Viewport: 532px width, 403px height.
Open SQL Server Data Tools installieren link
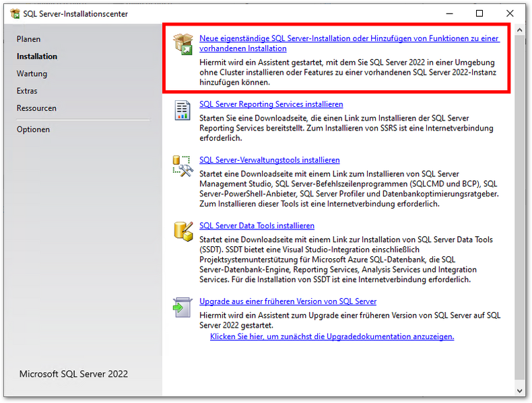(x=257, y=225)
